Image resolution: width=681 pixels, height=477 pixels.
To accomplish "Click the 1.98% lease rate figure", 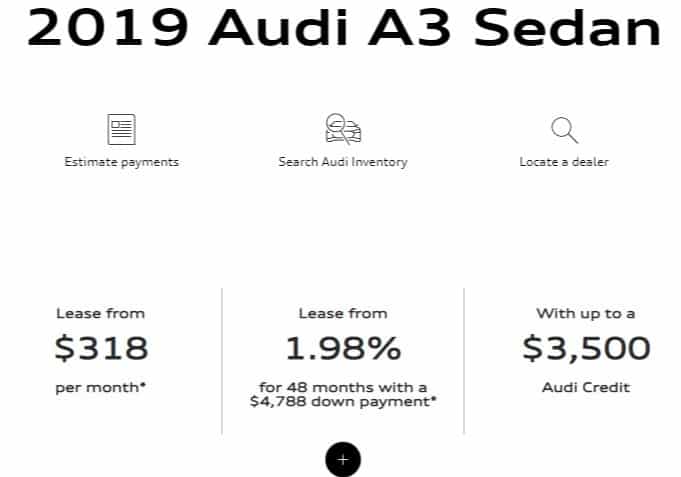I will [343, 348].
